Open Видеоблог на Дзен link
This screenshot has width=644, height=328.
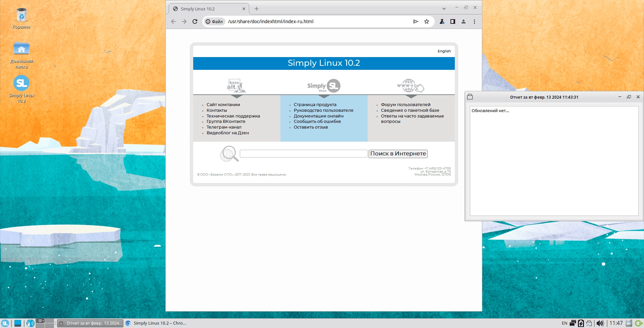(228, 133)
